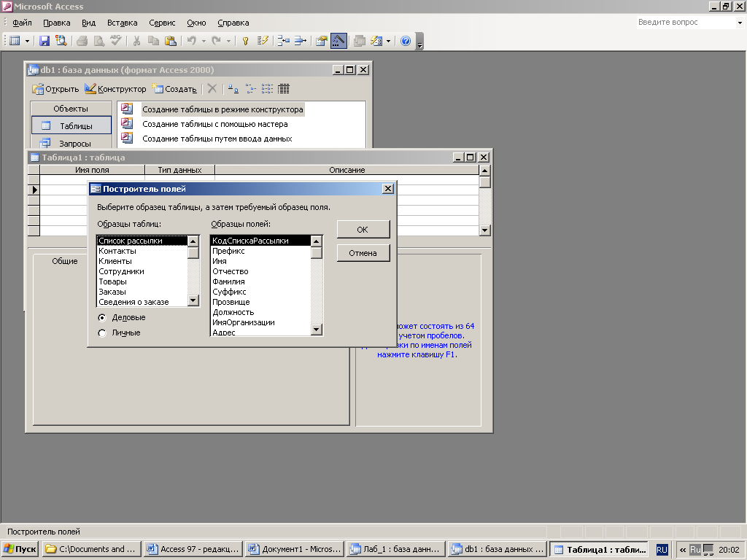Click Открыть in db1 window toolbar

tap(55, 88)
